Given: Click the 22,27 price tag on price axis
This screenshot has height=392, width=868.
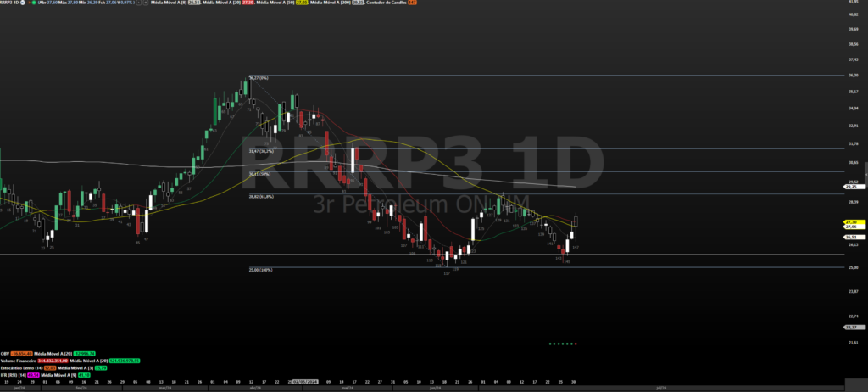Looking at the screenshot, I should [x=851, y=327].
